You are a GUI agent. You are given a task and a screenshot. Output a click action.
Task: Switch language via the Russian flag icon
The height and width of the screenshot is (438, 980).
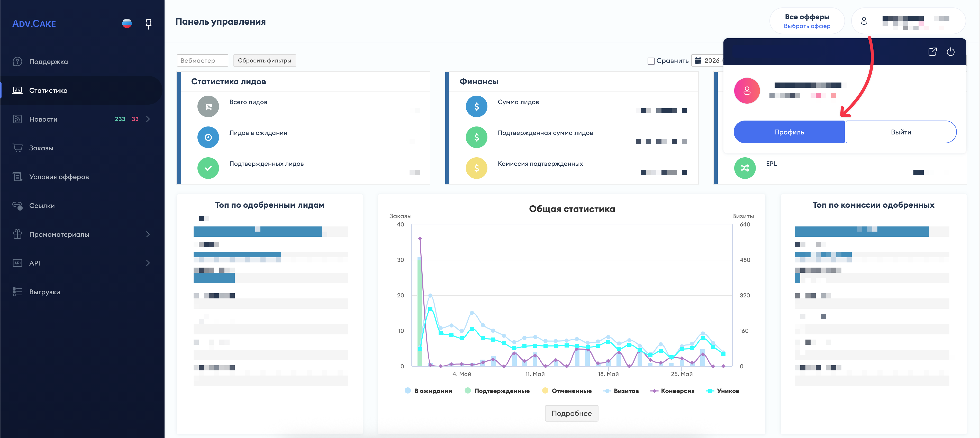point(127,24)
